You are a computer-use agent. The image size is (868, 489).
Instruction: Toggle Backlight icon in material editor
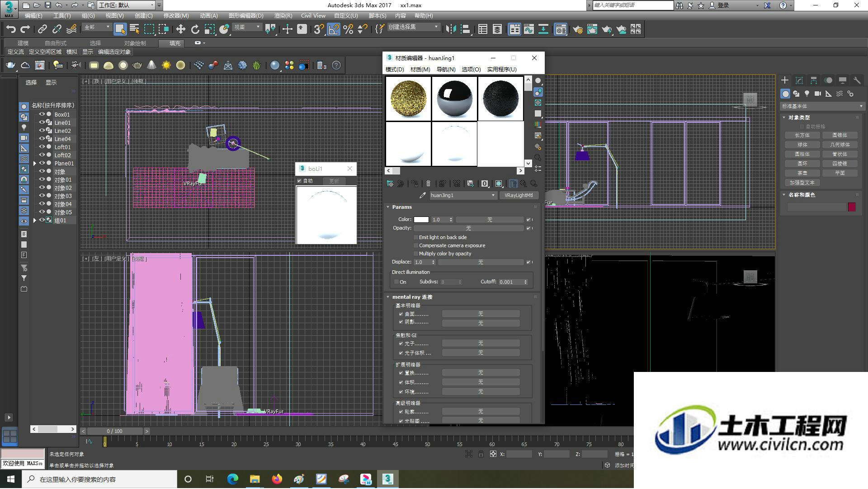[x=538, y=92]
